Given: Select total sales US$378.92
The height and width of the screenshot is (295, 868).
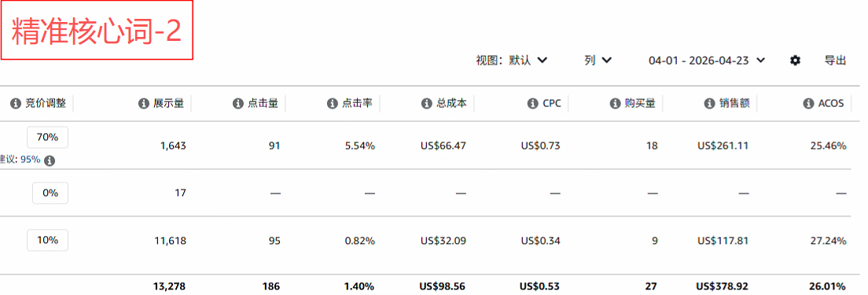Looking at the screenshot, I should 723,286.
